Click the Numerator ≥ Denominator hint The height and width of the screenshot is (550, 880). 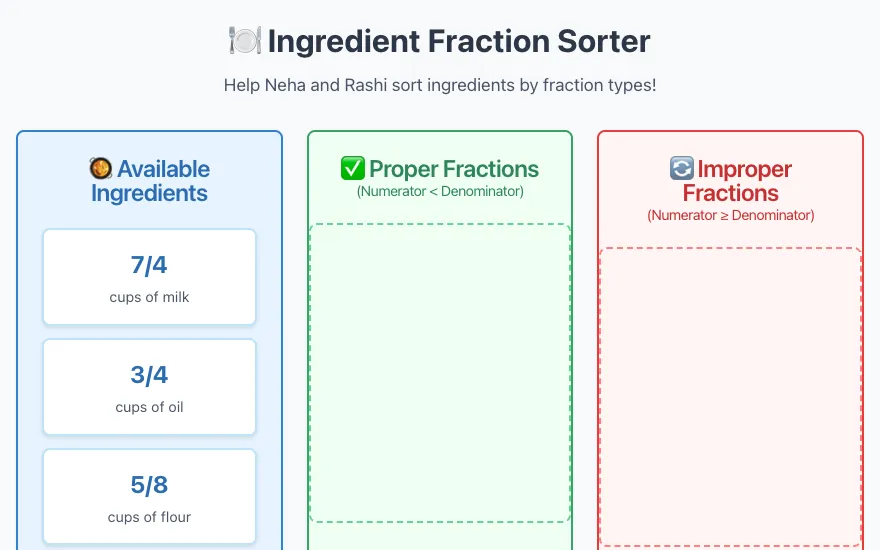tap(731, 216)
